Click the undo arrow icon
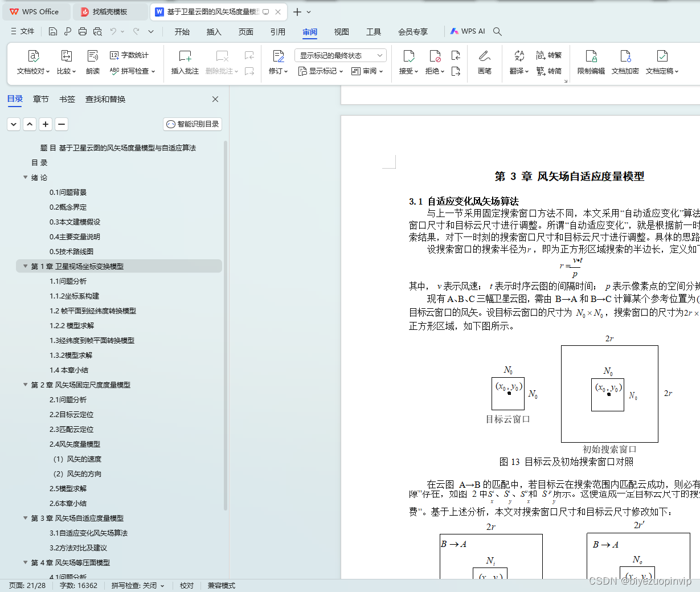 (113, 31)
